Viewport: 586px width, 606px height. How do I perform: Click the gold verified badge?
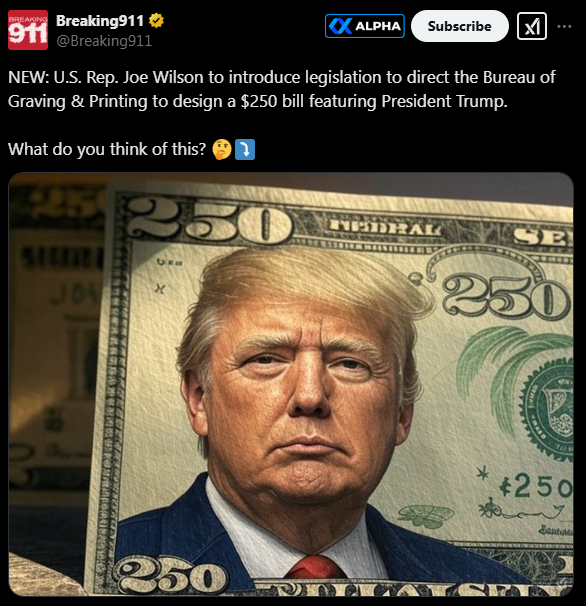[156, 20]
